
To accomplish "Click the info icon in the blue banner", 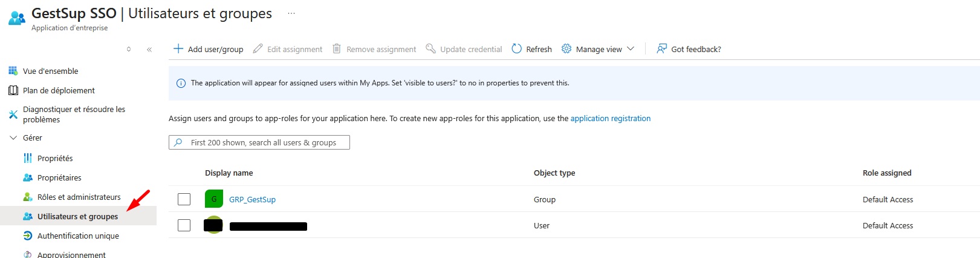I will tap(181, 84).
